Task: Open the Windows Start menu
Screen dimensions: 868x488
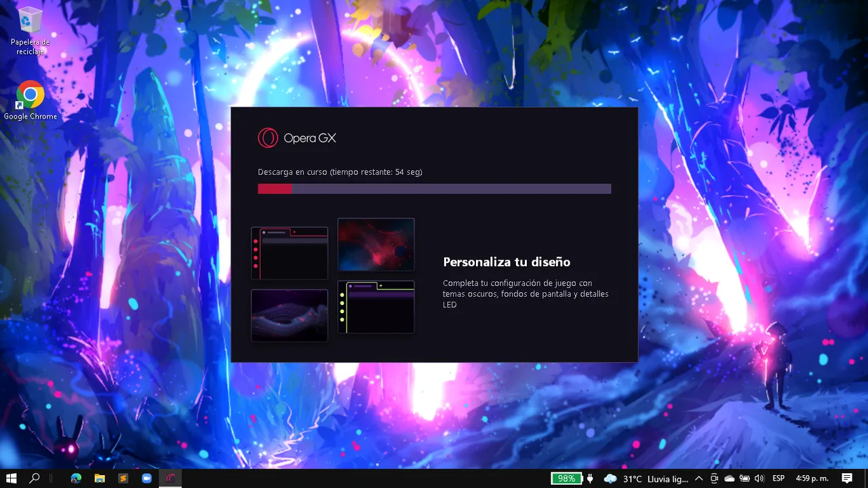Action: click(12, 479)
